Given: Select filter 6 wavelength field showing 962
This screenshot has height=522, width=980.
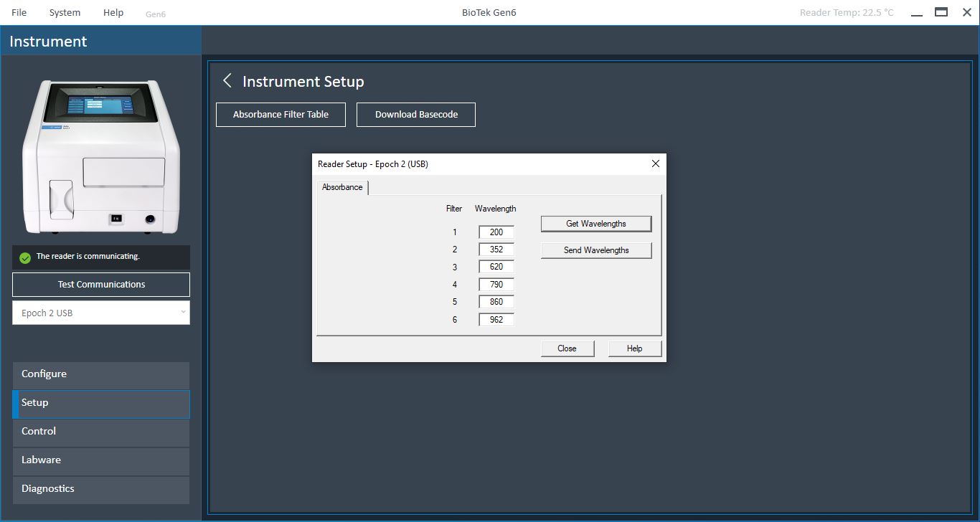Looking at the screenshot, I should (x=496, y=320).
